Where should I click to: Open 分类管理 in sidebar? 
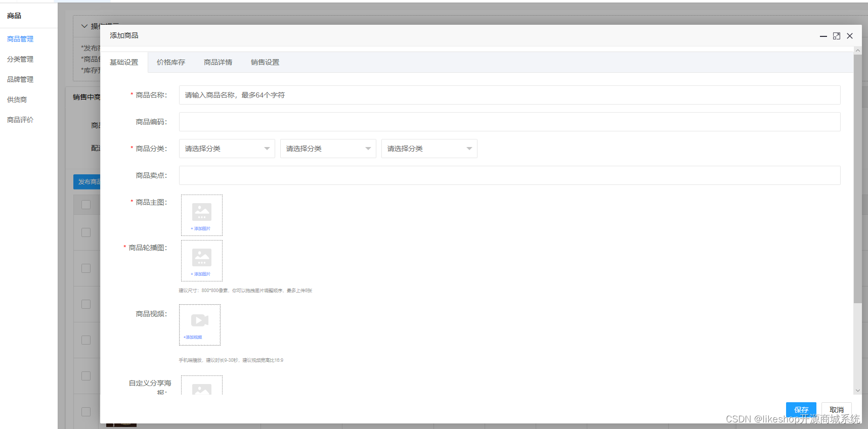20,59
